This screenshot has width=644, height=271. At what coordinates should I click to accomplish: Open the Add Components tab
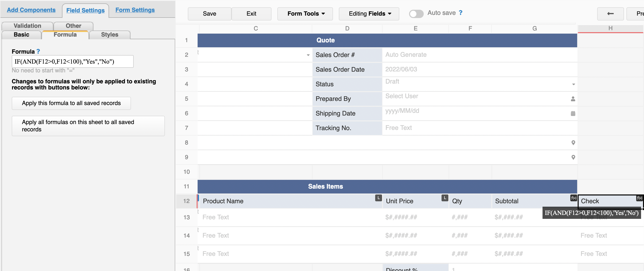click(31, 10)
